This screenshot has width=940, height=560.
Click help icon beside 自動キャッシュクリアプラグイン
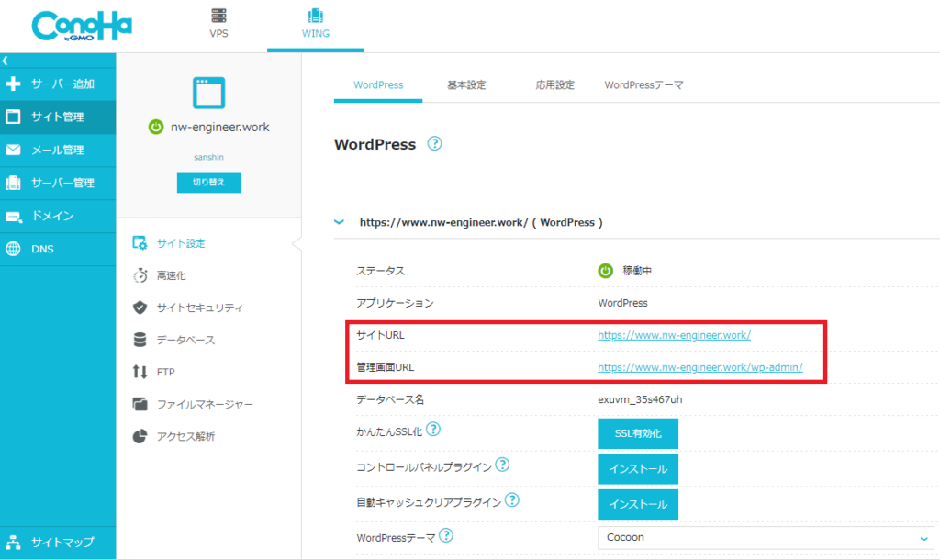(x=512, y=499)
